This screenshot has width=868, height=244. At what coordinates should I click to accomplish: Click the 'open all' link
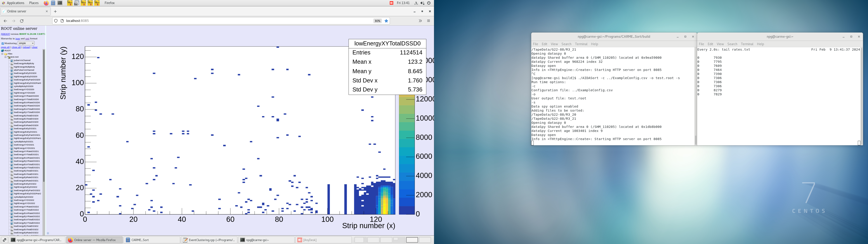click(x=5, y=47)
